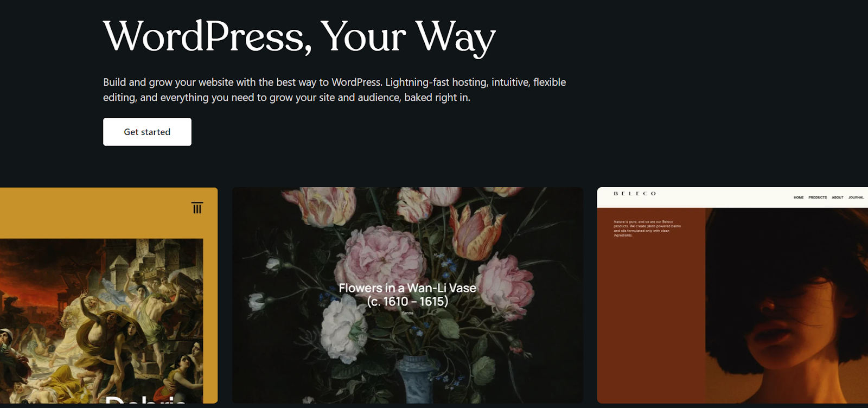Open JOURNAL in the Beleco preview navigation
Image resolution: width=868 pixels, height=408 pixels.
click(x=856, y=197)
